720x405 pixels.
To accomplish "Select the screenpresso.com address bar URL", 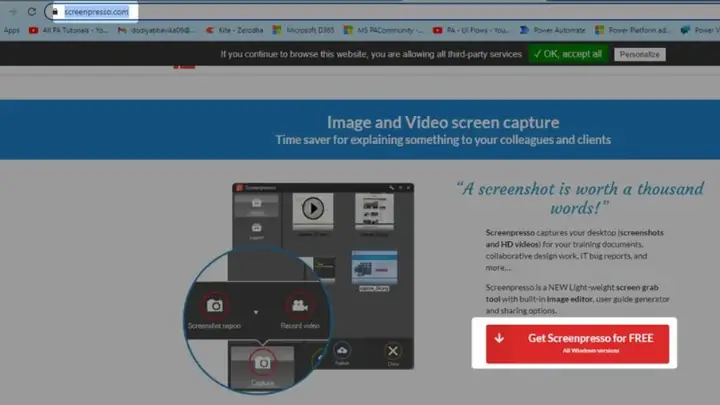I will click(96, 11).
